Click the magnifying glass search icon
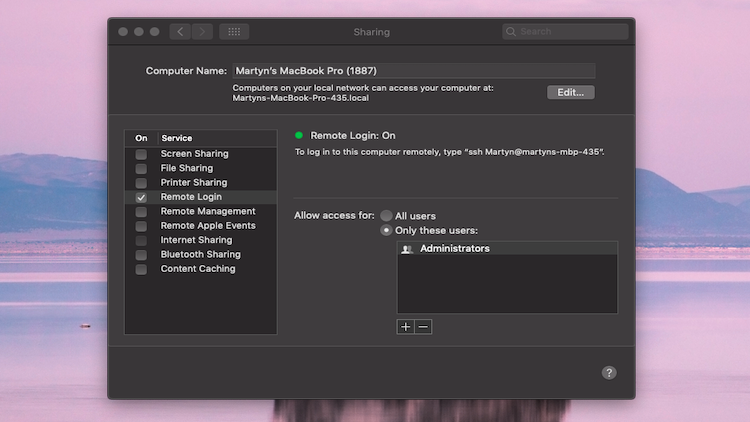This screenshot has width=750, height=422. tap(512, 32)
